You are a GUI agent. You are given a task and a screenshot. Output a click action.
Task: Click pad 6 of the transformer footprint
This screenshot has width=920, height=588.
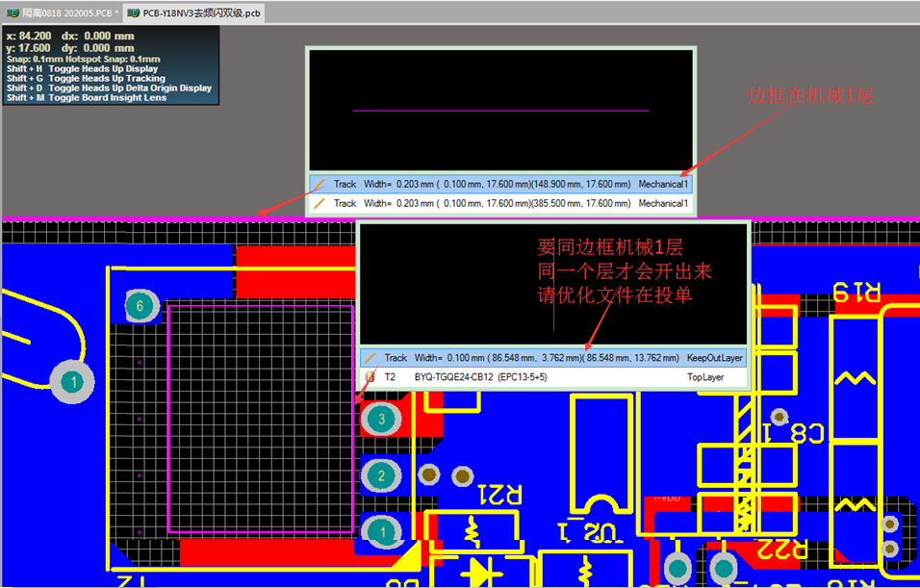click(x=141, y=306)
